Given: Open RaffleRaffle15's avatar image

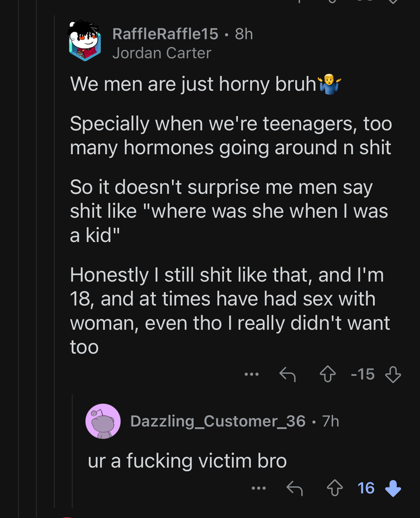Looking at the screenshot, I should tap(85, 41).
